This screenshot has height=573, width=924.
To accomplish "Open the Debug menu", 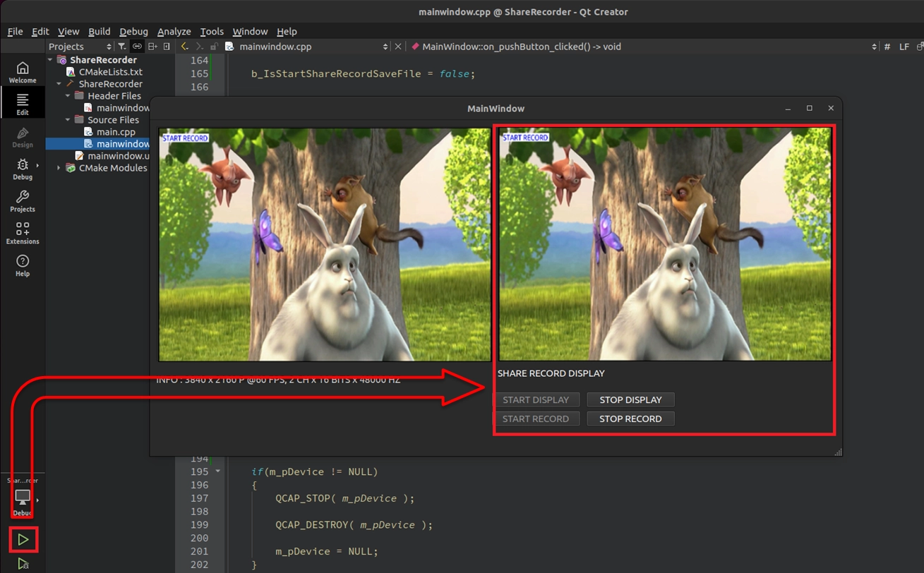I will 133,31.
